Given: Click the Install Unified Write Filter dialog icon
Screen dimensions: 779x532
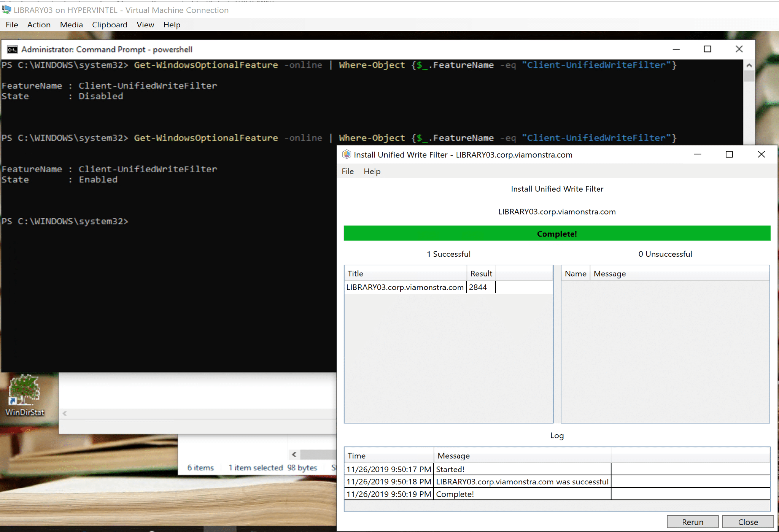Looking at the screenshot, I should click(347, 154).
